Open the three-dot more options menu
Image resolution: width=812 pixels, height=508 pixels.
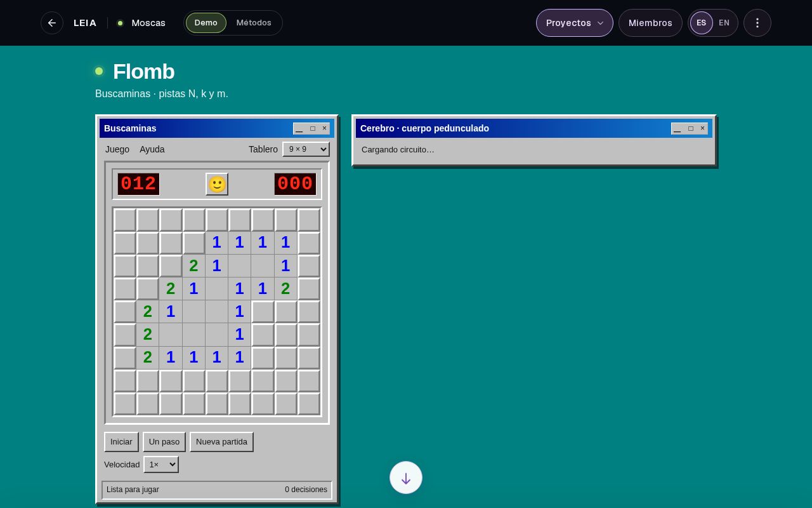coord(757,23)
